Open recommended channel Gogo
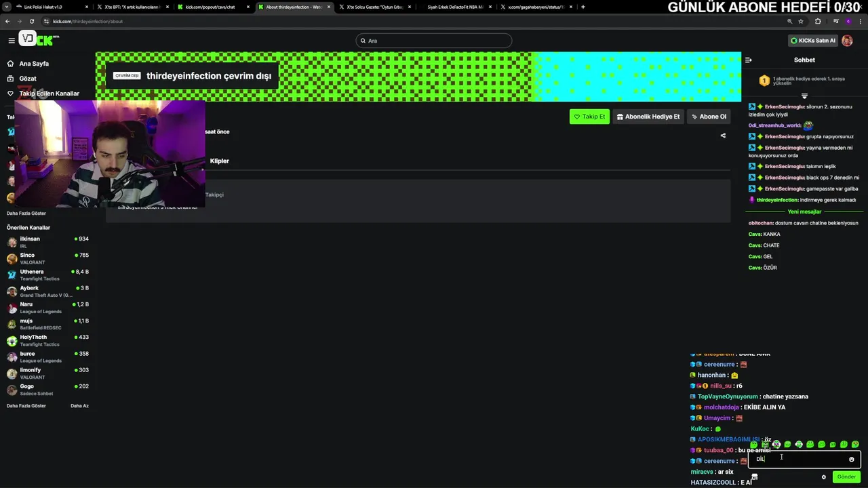This screenshot has height=488, width=868. pos(47,390)
